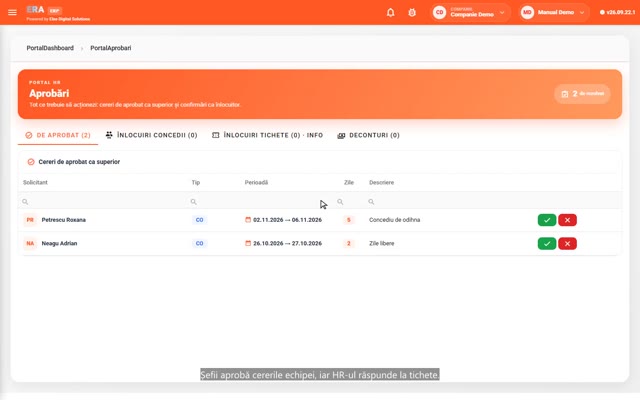This screenshot has height=400, width=640.
Task: Click the Solicitant column header
Action: pos(36,182)
